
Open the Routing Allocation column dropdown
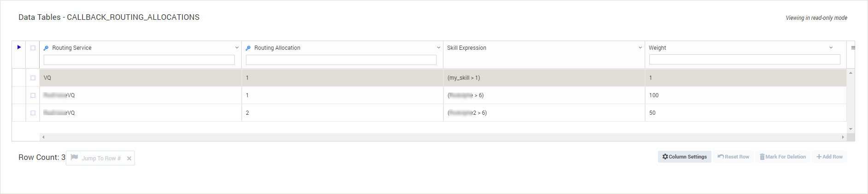pos(438,48)
